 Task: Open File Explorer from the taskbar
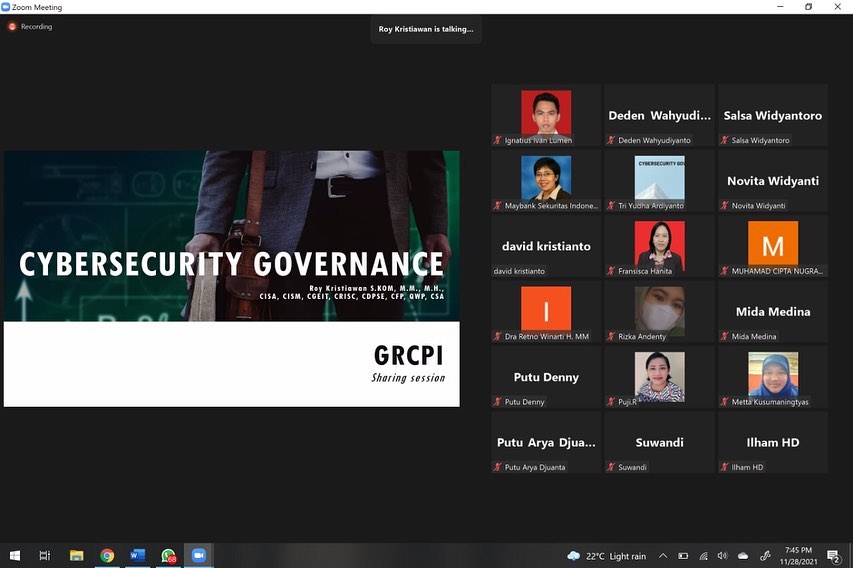[x=76, y=556]
